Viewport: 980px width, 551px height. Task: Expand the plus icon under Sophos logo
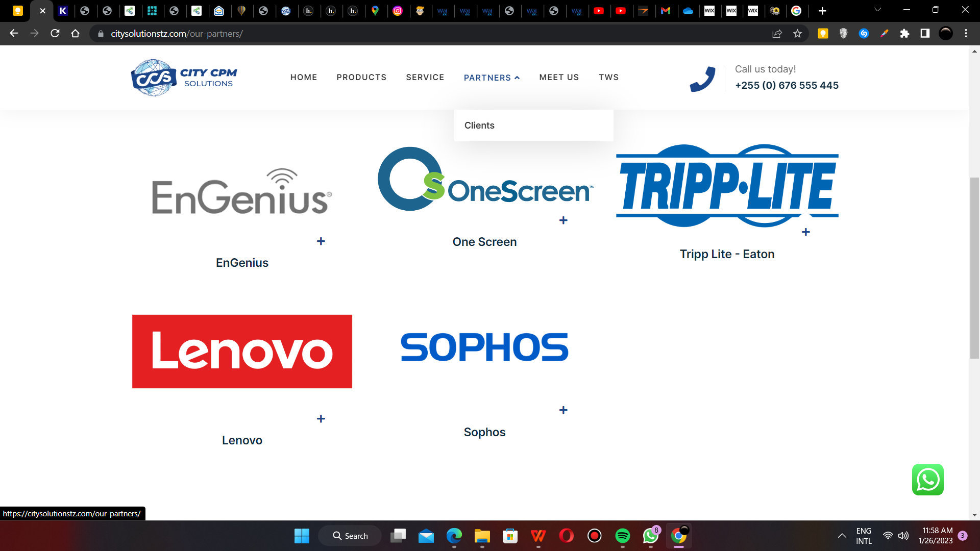point(563,410)
